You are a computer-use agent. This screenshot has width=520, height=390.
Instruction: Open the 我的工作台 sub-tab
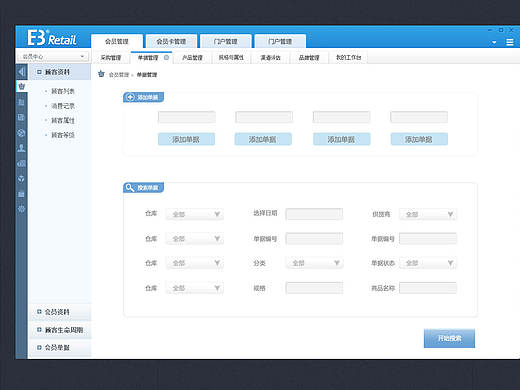tap(348, 57)
